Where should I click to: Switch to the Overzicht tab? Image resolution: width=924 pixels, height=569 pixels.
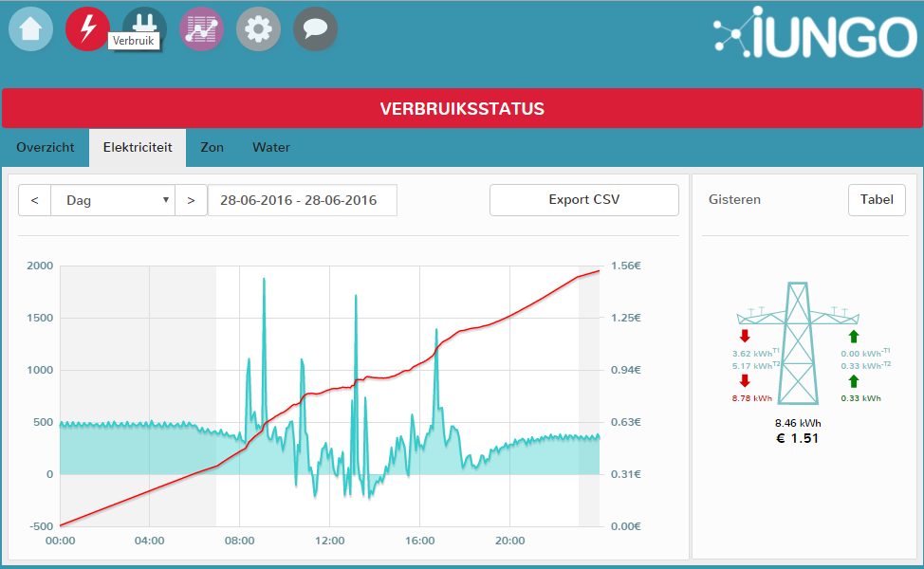[x=46, y=147]
